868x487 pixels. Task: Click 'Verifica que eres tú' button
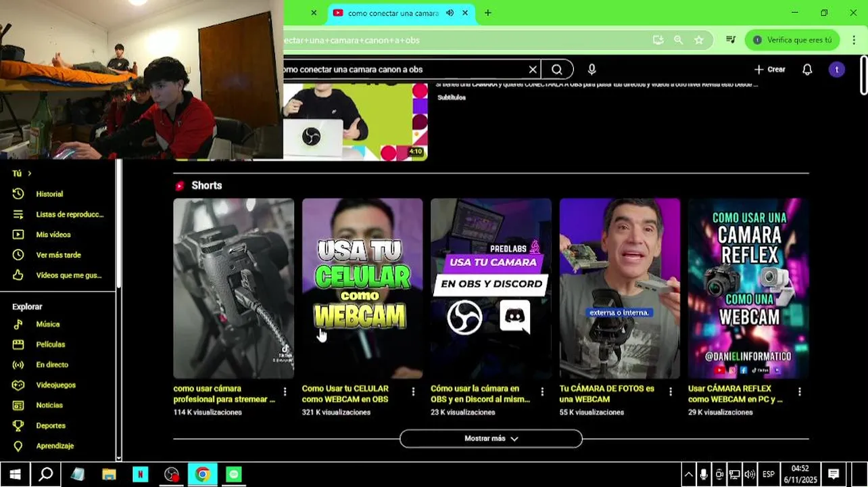tap(792, 40)
